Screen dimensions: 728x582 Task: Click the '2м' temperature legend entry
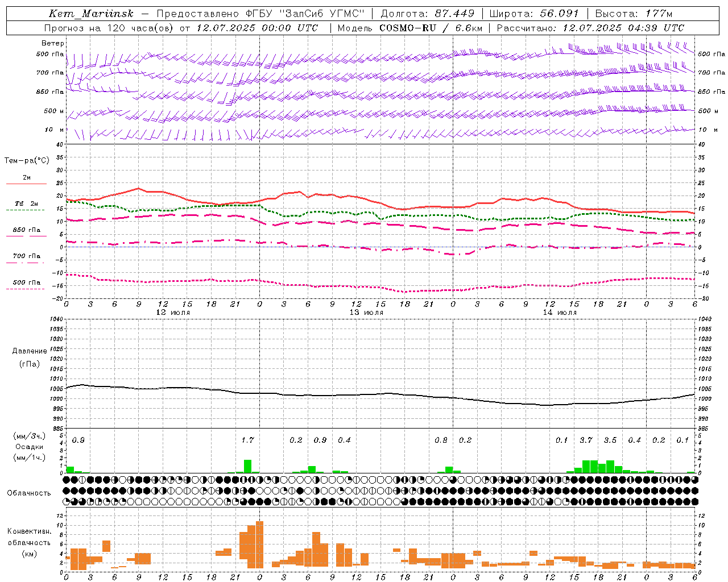(x=27, y=177)
